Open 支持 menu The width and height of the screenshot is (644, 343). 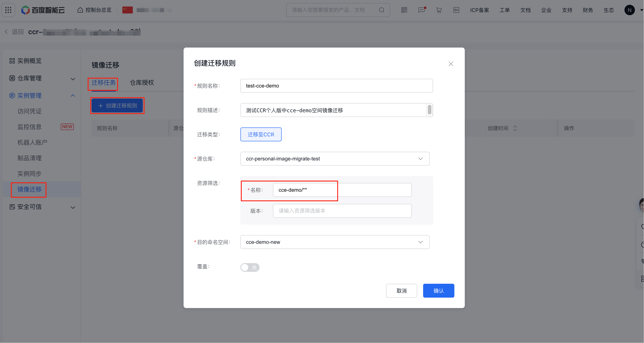(567, 10)
